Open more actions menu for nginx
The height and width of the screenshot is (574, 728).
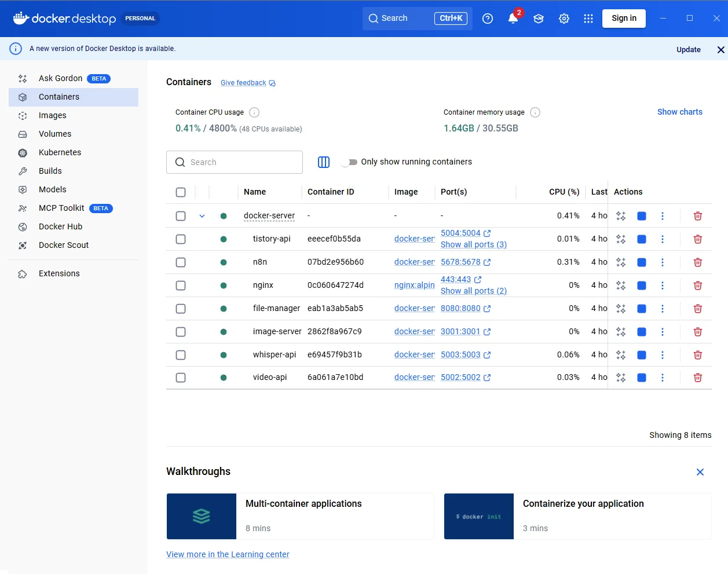click(x=663, y=286)
